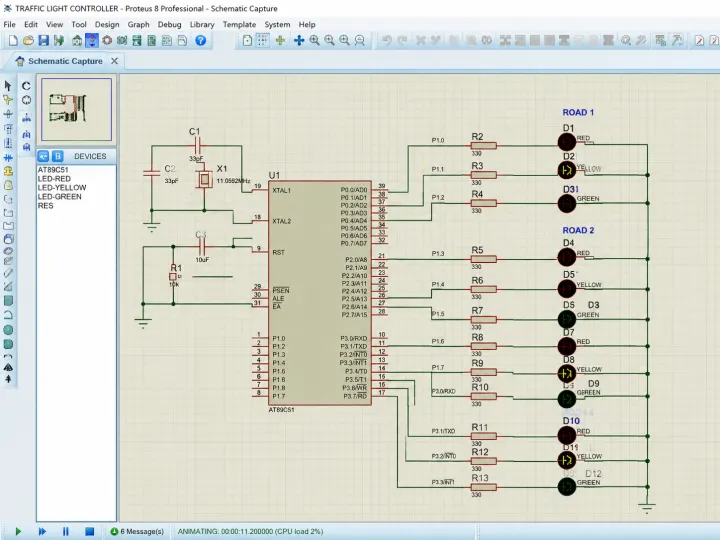Save the project with the floppy disk icon
This screenshot has height=540, width=720.
click(x=43, y=40)
